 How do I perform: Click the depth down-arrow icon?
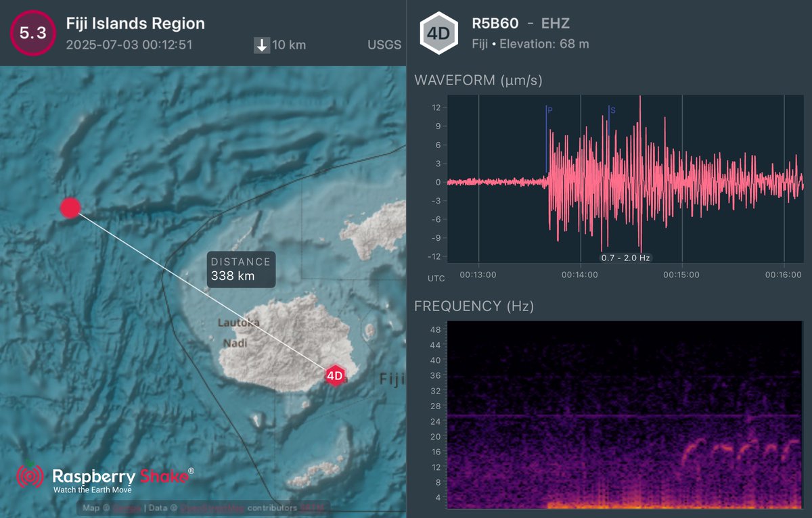[262, 45]
